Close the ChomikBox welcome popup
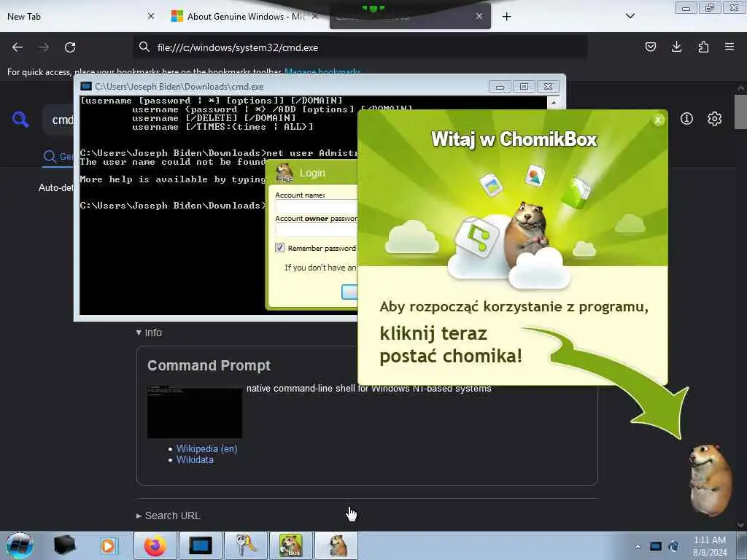 [x=658, y=120]
